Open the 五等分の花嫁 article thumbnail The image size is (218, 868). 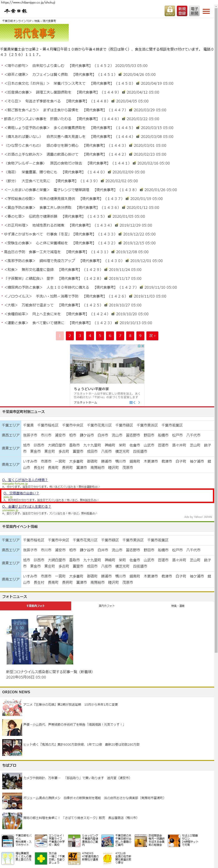pos(12,707)
